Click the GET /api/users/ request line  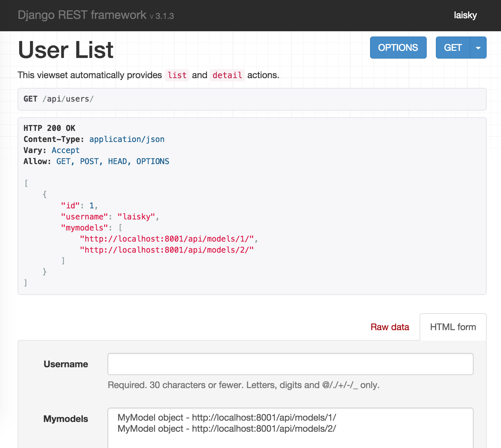pyautogui.click(x=59, y=99)
